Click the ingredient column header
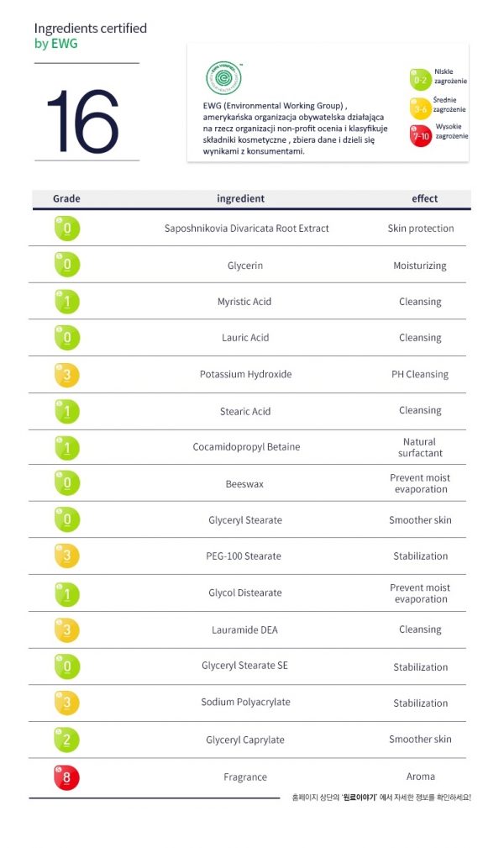 [x=240, y=199]
